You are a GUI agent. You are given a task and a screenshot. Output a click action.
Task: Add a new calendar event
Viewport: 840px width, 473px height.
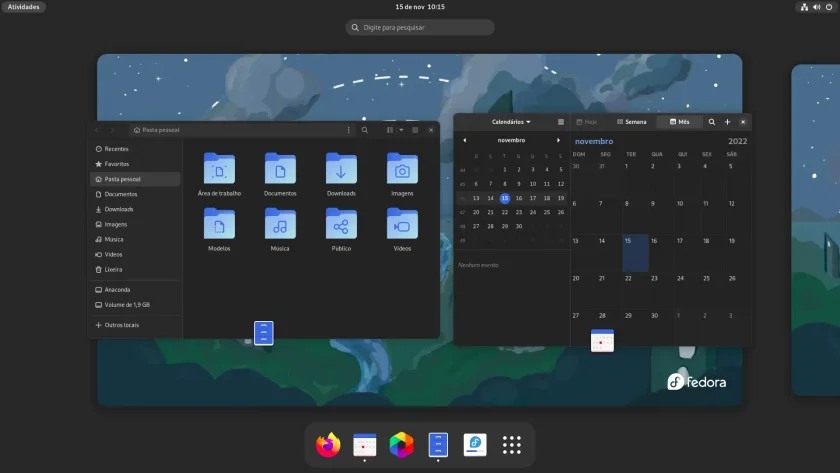tap(728, 122)
